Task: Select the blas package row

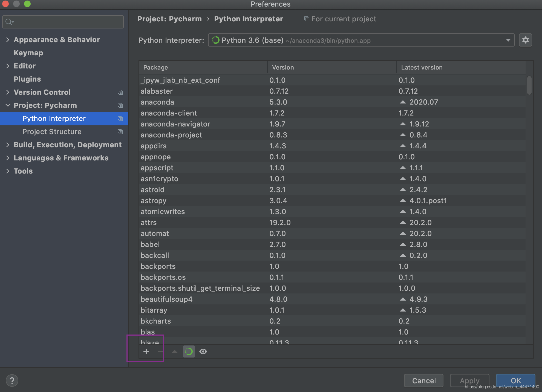Action: point(332,332)
